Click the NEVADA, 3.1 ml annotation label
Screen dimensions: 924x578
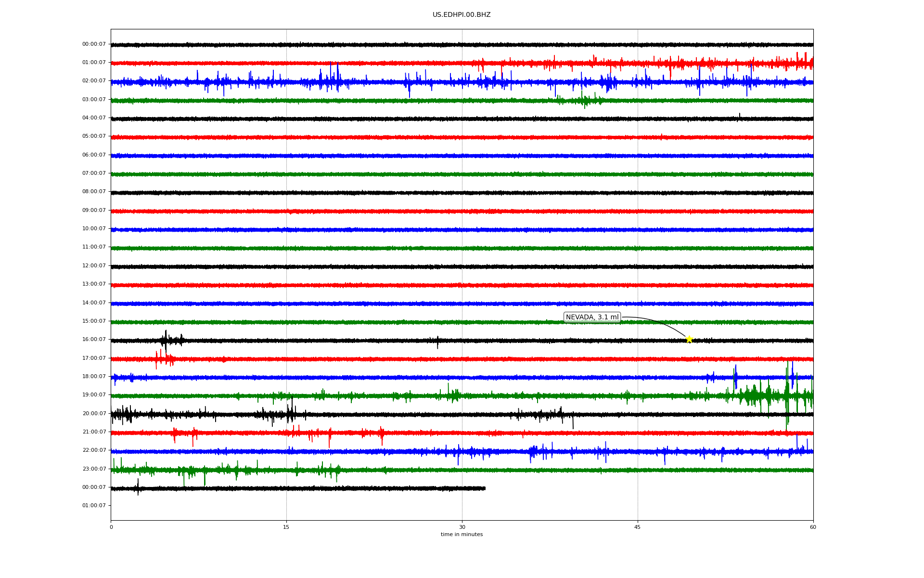click(592, 317)
